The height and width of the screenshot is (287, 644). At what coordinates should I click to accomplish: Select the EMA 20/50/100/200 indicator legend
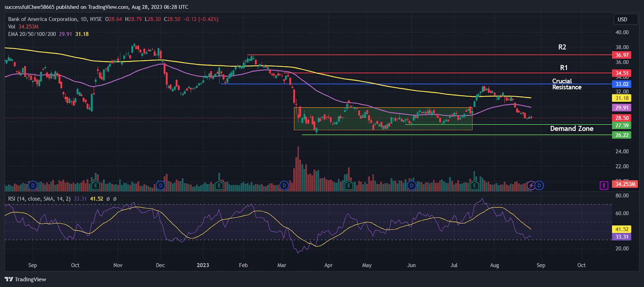click(32, 34)
